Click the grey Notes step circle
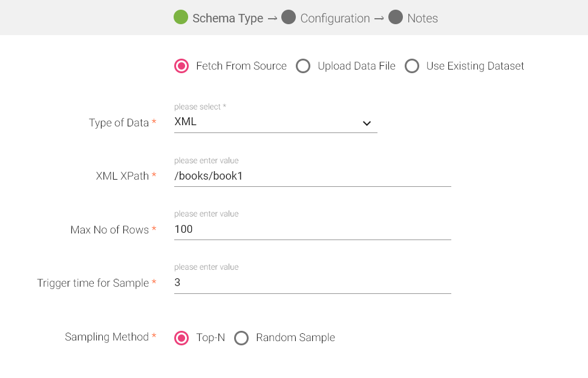This screenshot has width=588, height=378. [396, 18]
